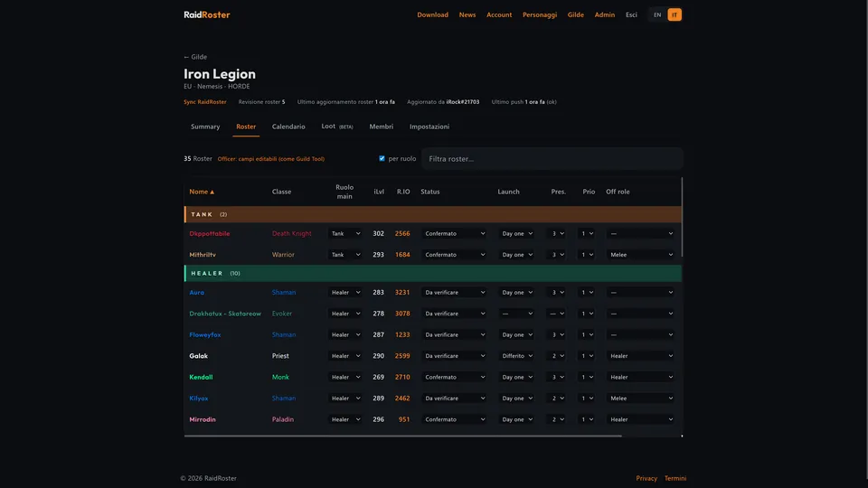The width and height of the screenshot is (868, 488).
Task: Toggle the per ruolo checkbox
Action: point(382,158)
